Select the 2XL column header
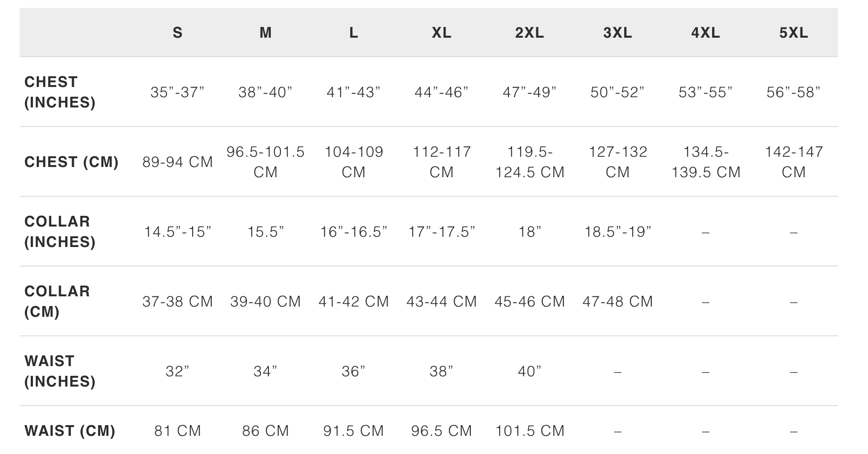 (529, 33)
